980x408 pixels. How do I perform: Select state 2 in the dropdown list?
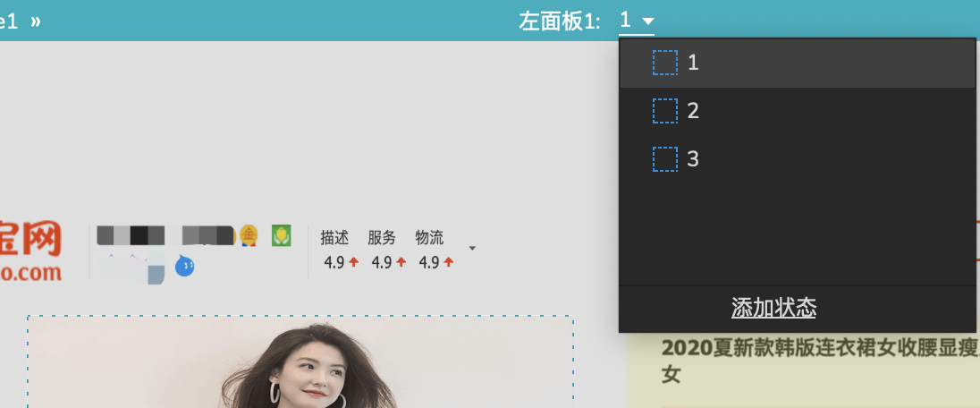(798, 111)
